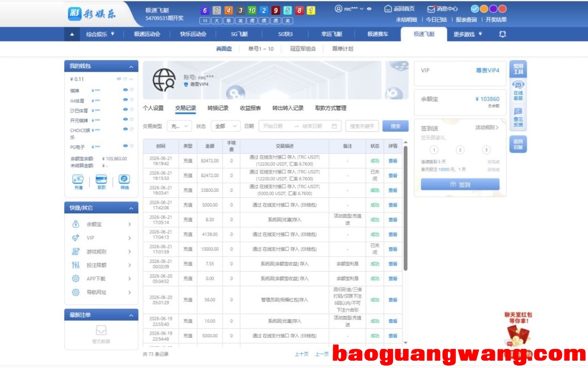Click the 返回首页 home icon

tap(388, 9)
